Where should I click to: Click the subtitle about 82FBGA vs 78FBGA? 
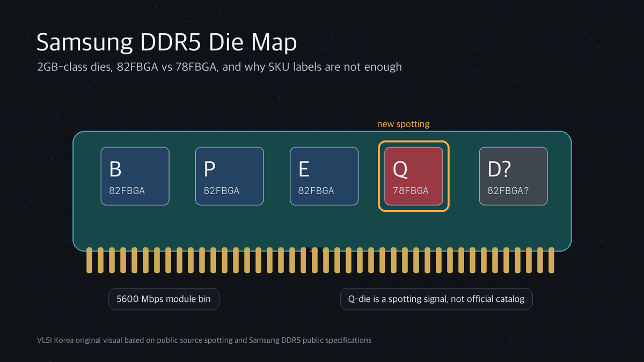[x=219, y=68]
